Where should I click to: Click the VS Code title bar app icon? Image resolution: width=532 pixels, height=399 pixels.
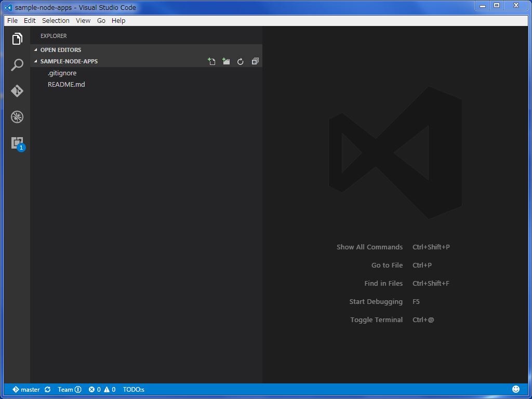click(8, 7)
